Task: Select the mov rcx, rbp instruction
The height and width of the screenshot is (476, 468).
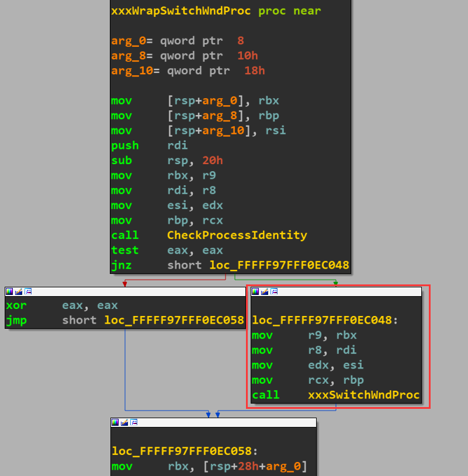Action: 308,380
